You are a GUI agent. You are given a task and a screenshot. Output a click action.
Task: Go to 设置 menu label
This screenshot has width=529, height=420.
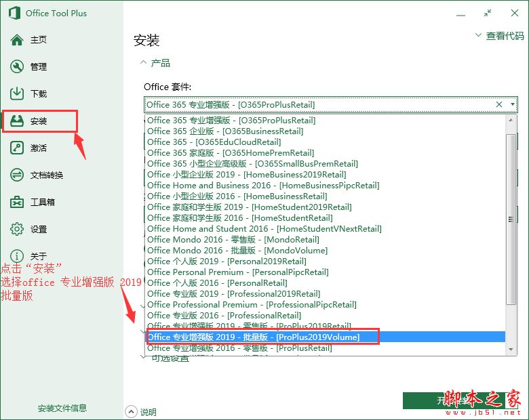point(39,229)
